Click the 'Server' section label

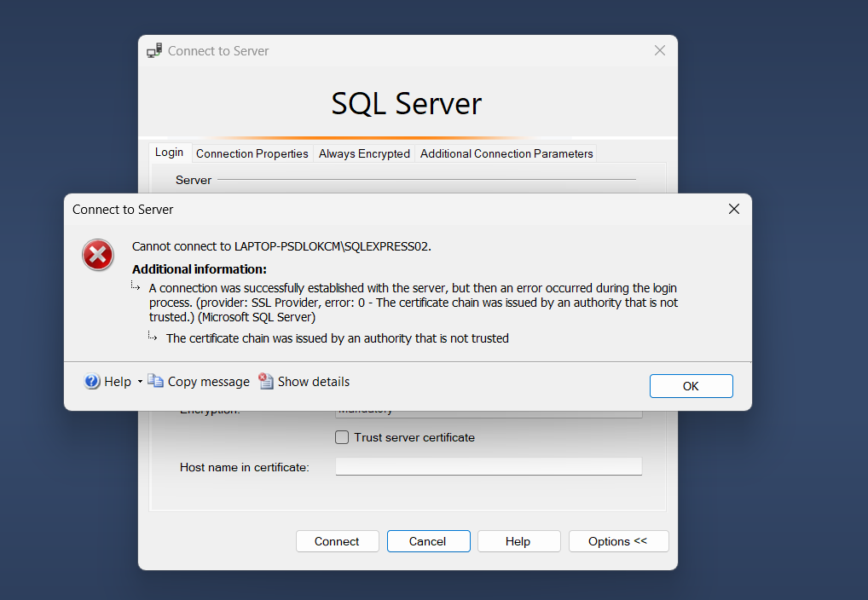(x=194, y=180)
